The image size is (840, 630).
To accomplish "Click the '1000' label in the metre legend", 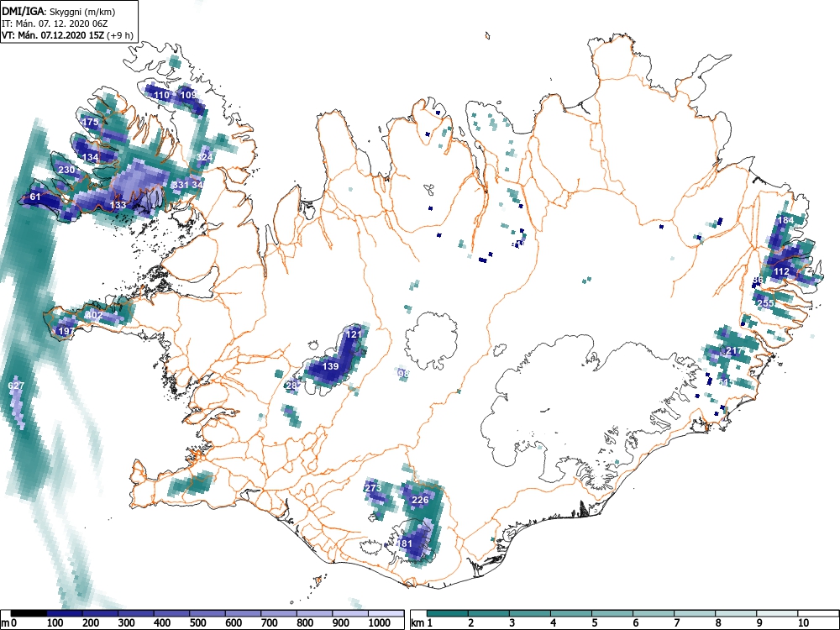I will pyautogui.click(x=380, y=623).
